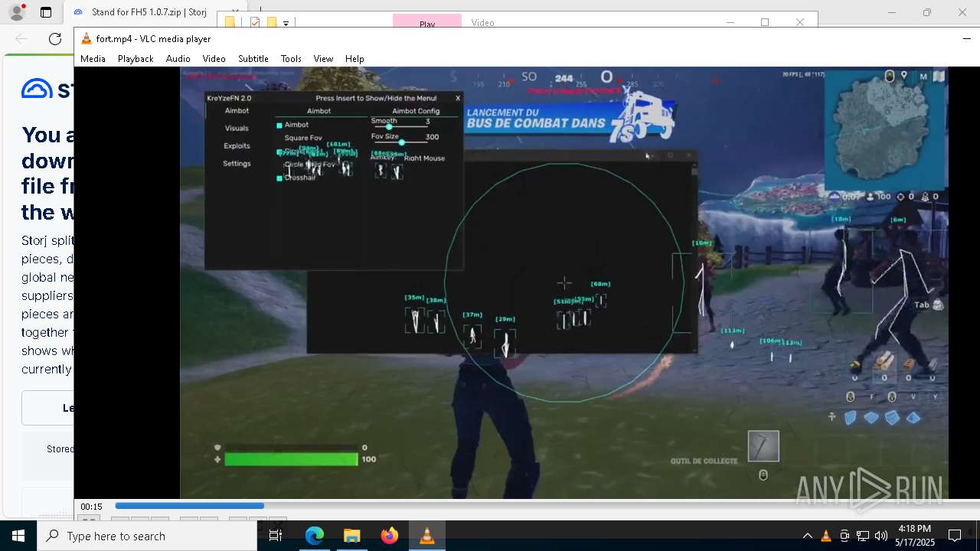Click the elapsed time 00:15 label
Screen dimensions: 980x551
(92, 507)
